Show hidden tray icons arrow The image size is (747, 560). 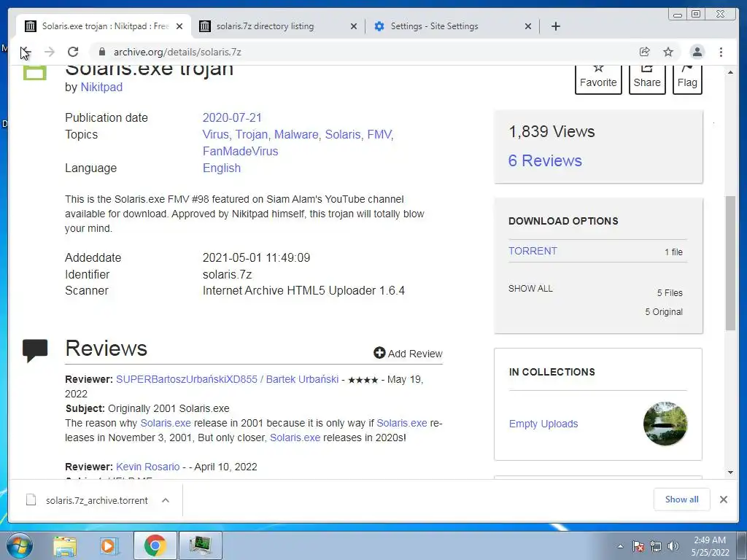(620, 546)
